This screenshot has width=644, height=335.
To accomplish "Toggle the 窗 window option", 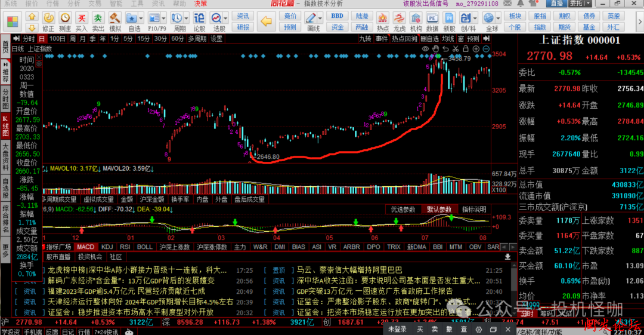I will coord(461,39).
